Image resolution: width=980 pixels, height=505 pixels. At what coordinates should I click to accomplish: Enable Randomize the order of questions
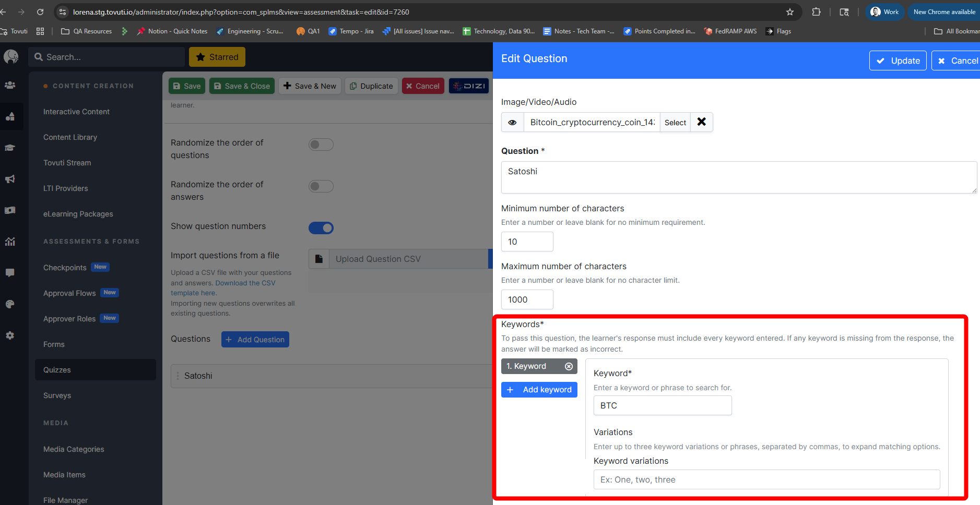pyautogui.click(x=321, y=145)
